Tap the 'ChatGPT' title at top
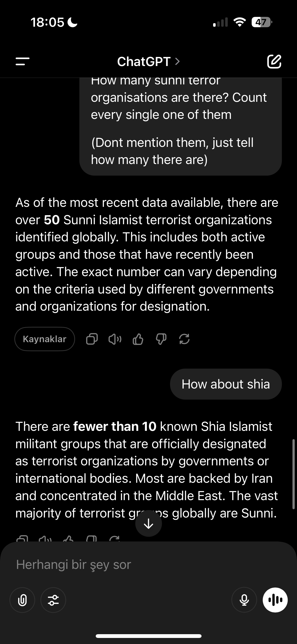Image resolution: width=297 pixels, height=644 pixels. click(x=144, y=61)
